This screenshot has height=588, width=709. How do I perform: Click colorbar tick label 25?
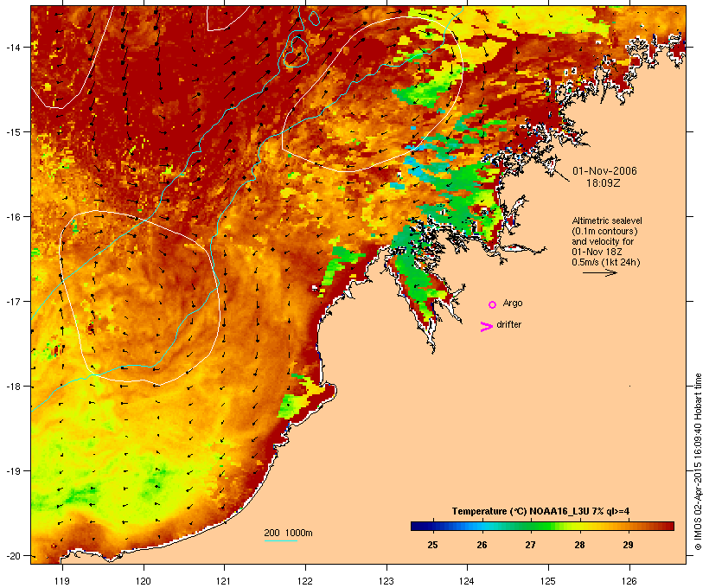(x=432, y=545)
